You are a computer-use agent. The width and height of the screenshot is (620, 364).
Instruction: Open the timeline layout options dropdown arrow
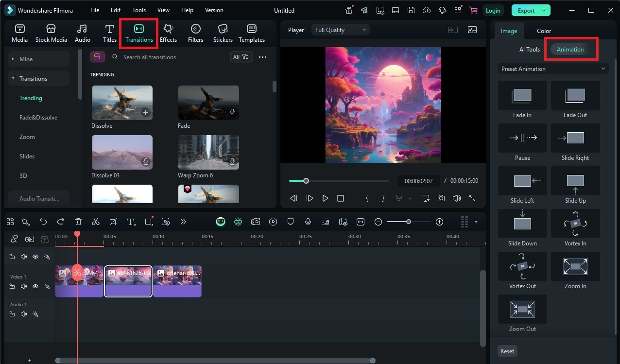tap(476, 222)
